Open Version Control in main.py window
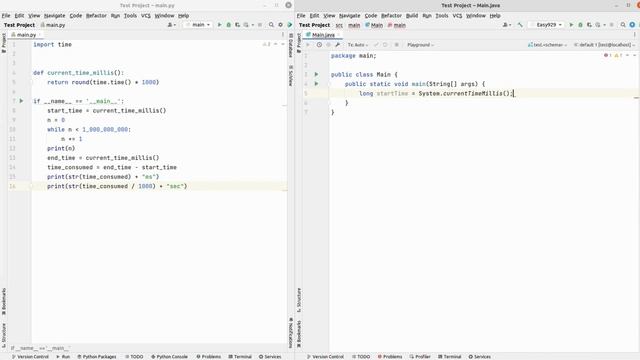The height and width of the screenshot is (360, 640). pyautogui.click(x=30, y=356)
